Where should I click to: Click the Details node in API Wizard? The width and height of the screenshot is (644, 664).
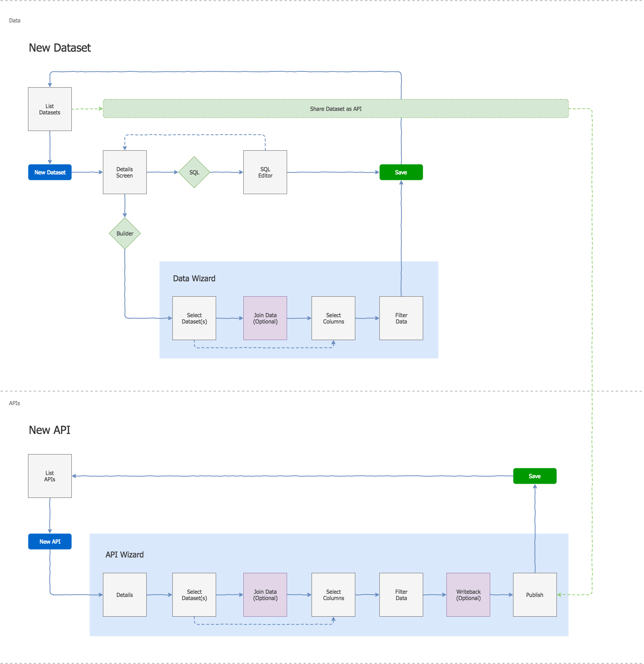[125, 595]
